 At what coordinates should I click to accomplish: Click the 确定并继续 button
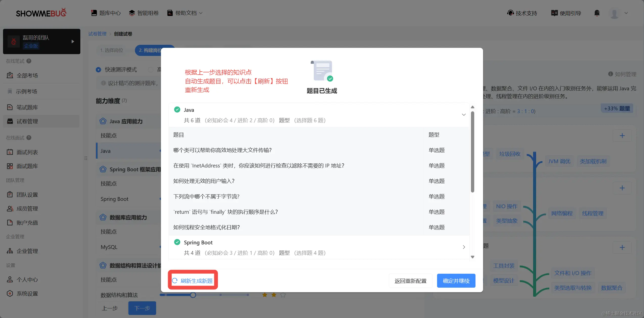456,281
